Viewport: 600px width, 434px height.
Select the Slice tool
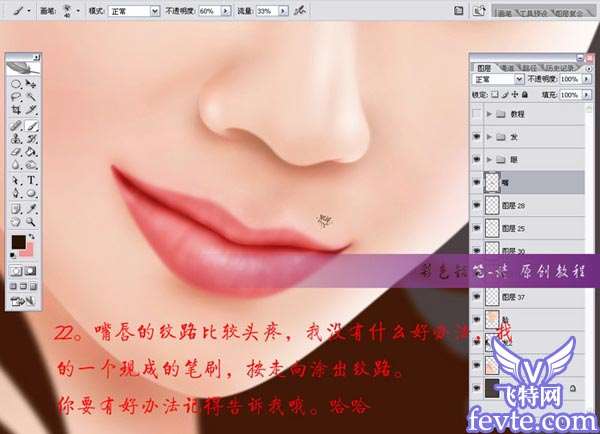coord(31,110)
